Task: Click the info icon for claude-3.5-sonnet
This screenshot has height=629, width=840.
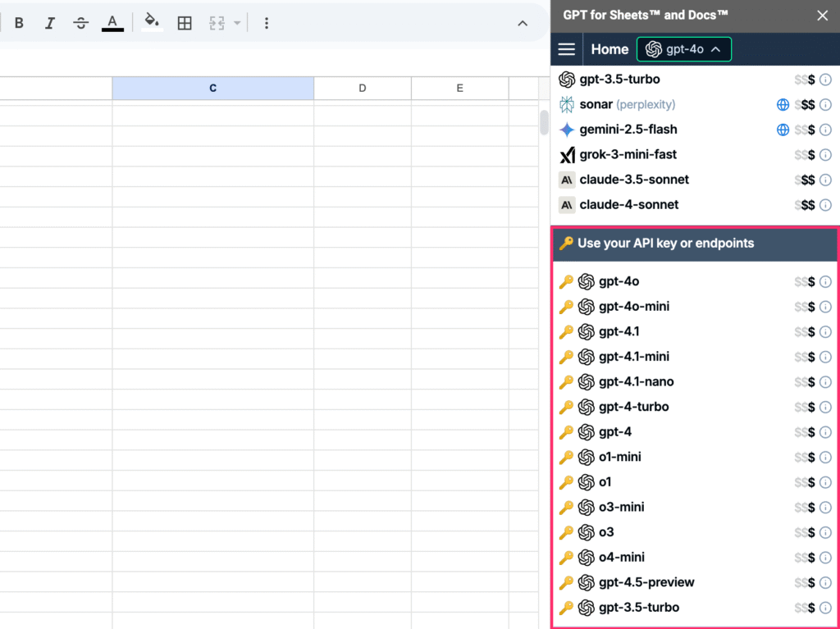Action: (x=825, y=180)
